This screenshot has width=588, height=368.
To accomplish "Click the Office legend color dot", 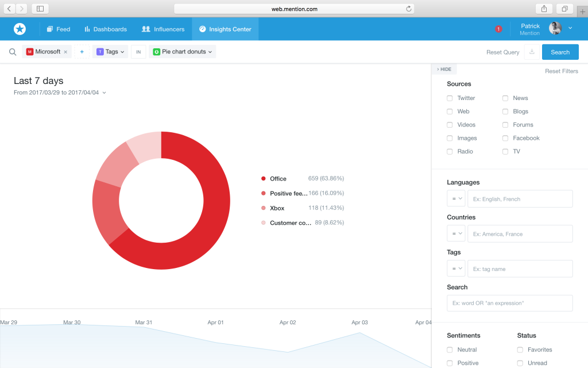I will pos(263,179).
